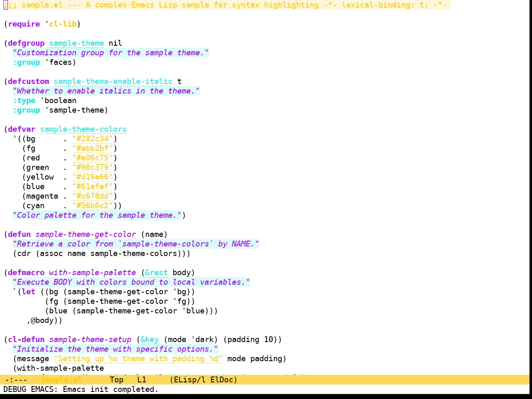Click the 'defmacro' keyword
532x399 pixels.
pos(26,273)
